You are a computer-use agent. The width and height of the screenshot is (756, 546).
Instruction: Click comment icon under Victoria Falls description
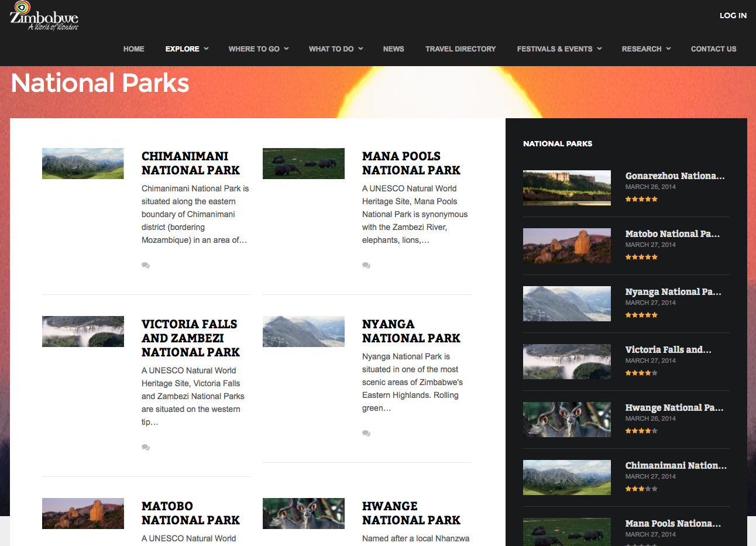pos(146,447)
